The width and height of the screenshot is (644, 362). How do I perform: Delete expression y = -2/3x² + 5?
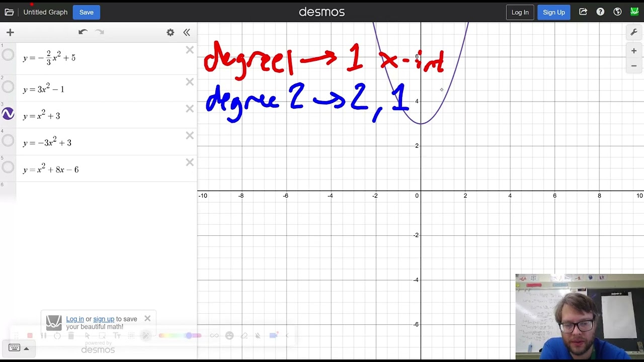pos(190,50)
